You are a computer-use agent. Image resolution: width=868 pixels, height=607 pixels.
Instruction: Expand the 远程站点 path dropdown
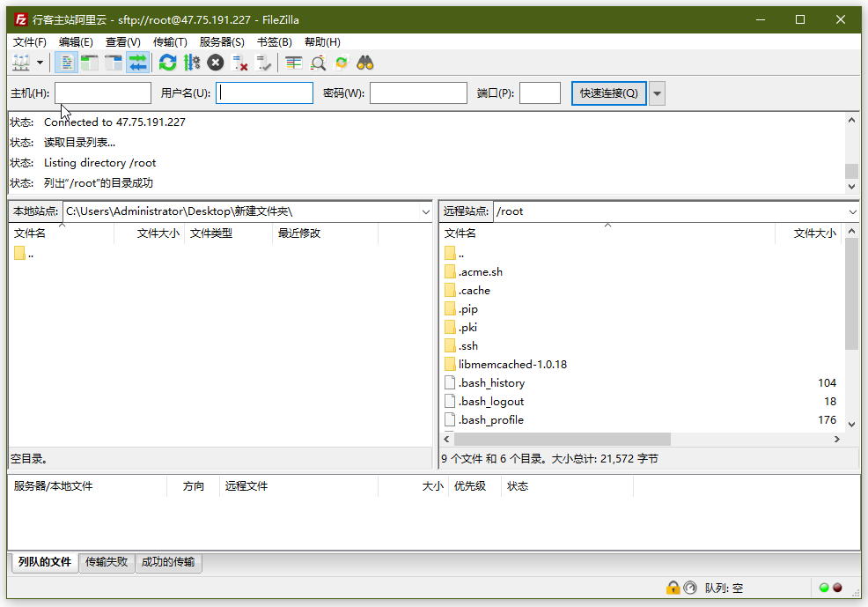[852, 211]
